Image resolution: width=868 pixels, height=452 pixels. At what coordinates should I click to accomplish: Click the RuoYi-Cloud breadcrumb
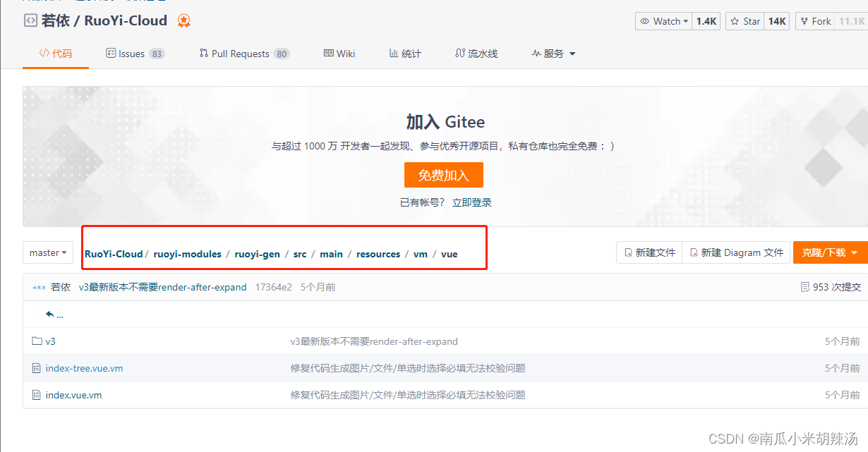point(114,254)
